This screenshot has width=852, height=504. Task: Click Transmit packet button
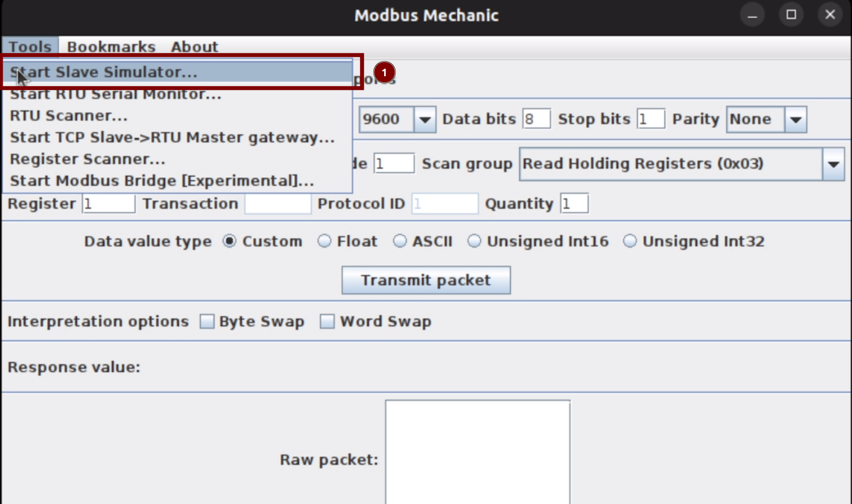pos(426,280)
